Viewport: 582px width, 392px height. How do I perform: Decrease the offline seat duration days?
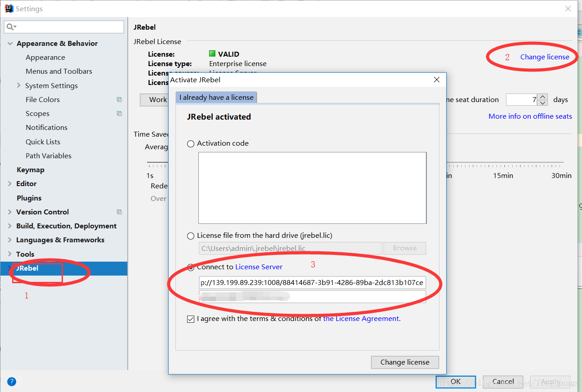(x=543, y=102)
